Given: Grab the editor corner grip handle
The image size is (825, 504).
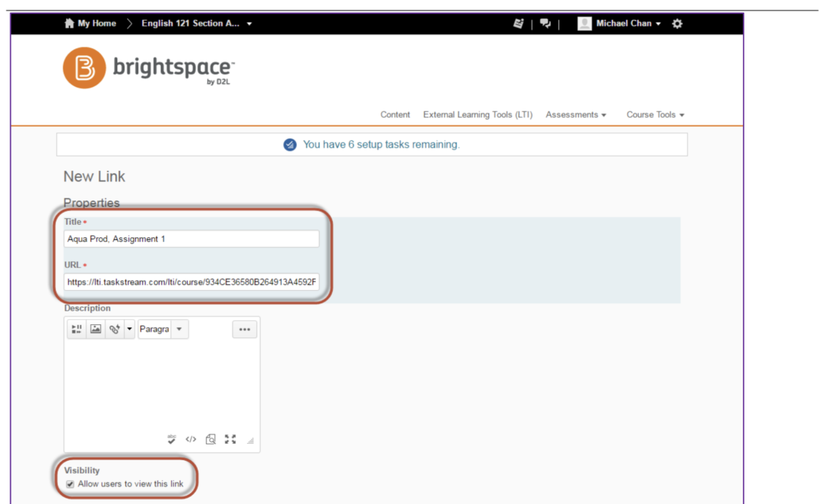Looking at the screenshot, I should [x=251, y=440].
